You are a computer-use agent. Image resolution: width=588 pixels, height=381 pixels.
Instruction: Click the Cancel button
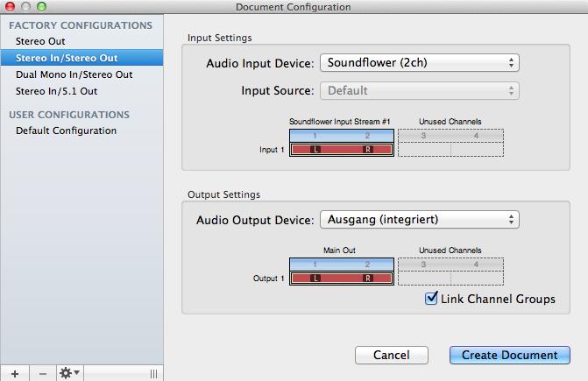point(392,355)
